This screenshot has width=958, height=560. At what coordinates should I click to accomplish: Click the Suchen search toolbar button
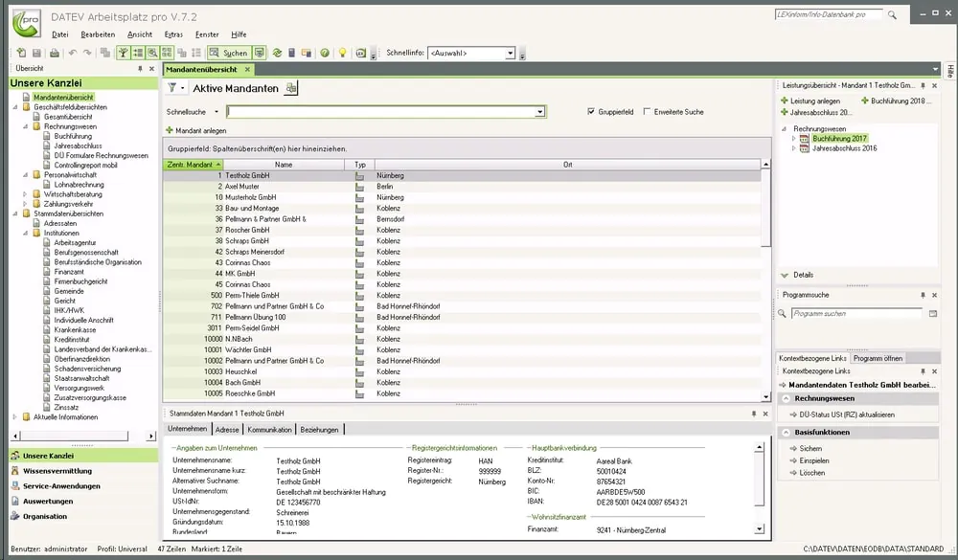point(229,53)
